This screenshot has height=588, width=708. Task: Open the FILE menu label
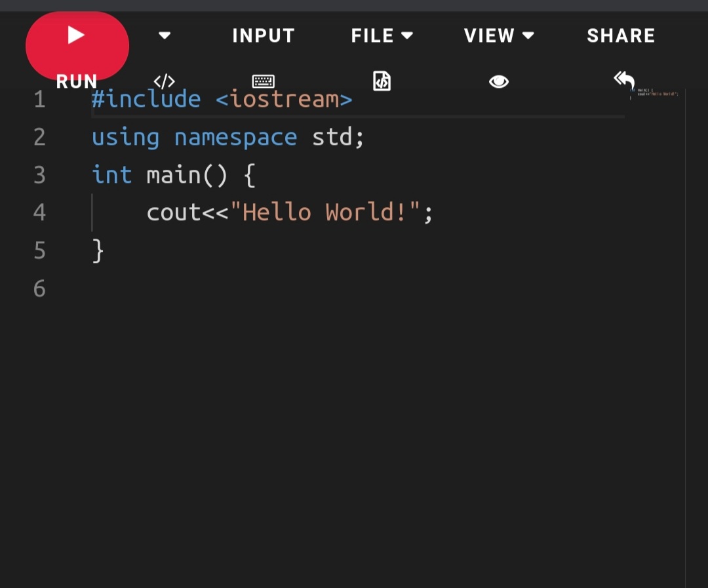(372, 35)
